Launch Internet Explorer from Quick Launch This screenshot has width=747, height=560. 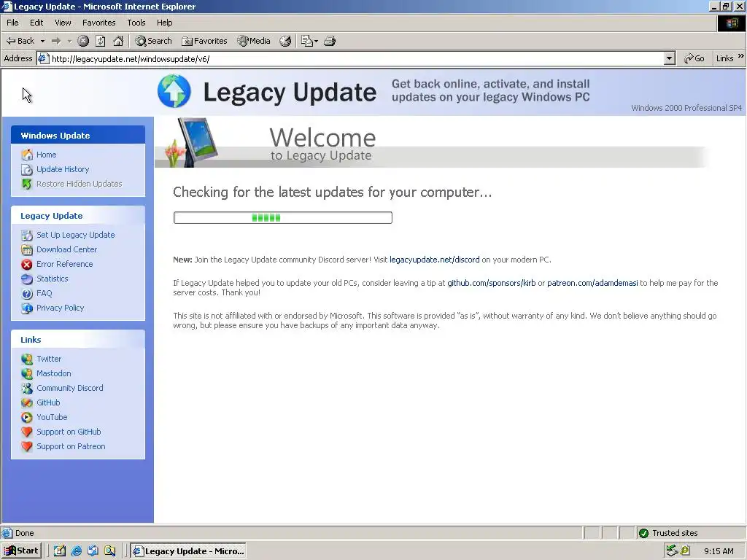click(76, 551)
